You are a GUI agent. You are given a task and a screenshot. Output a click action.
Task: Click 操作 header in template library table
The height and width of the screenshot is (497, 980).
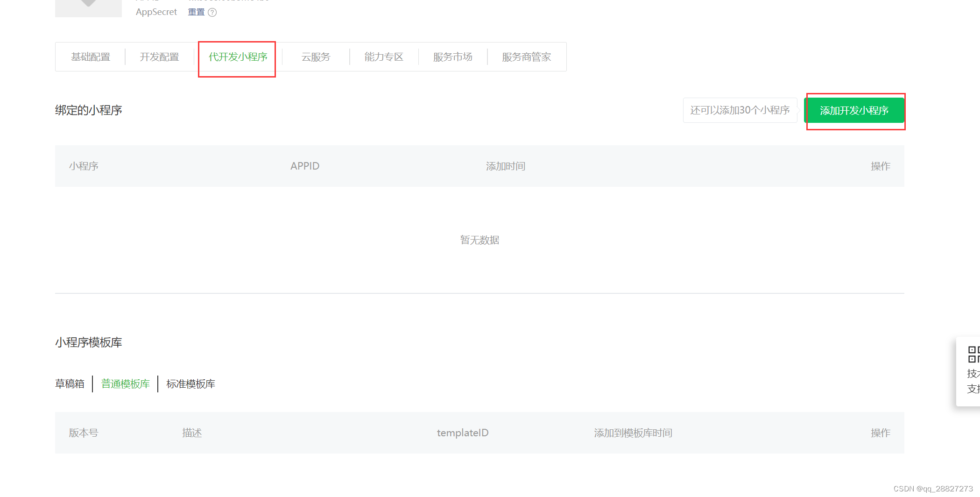click(881, 433)
